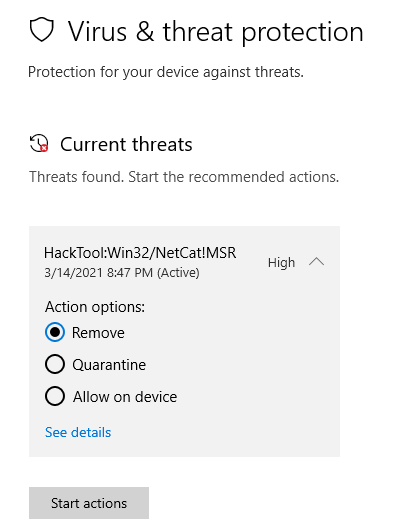The height and width of the screenshot is (532, 411).
Task: Click the Current threats section heading
Action: [x=126, y=144]
